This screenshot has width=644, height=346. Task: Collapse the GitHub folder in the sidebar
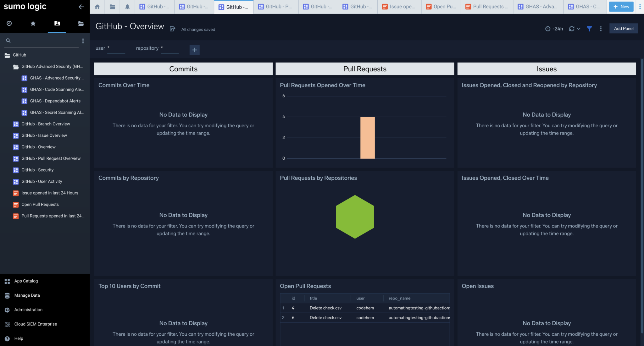click(7, 55)
